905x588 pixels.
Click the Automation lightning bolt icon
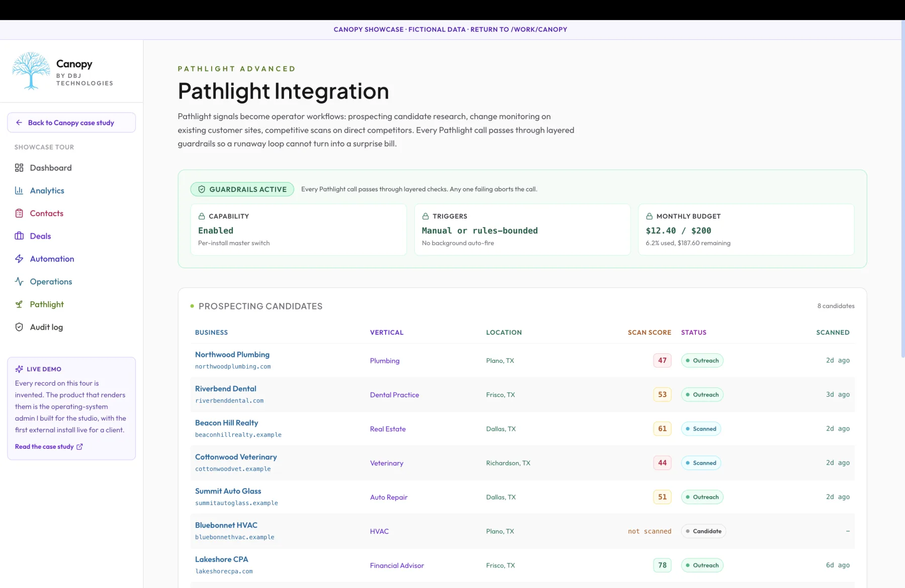[19, 259]
